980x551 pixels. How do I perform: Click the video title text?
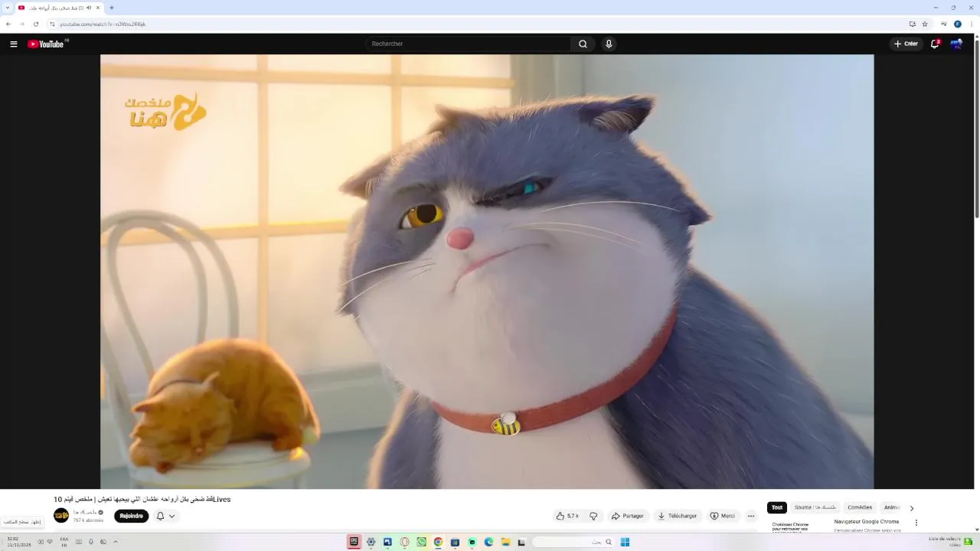pos(142,499)
